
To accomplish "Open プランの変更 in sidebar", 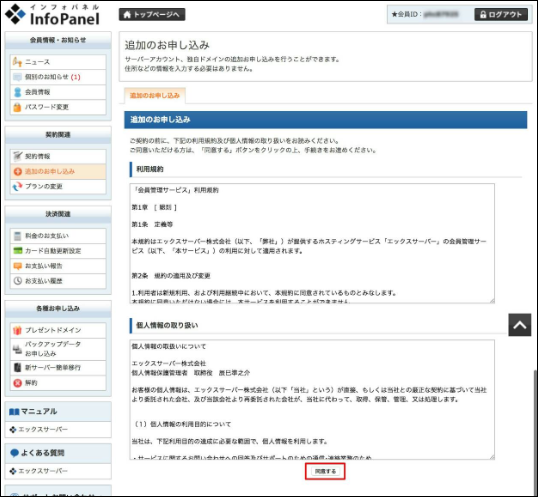I will [58, 187].
